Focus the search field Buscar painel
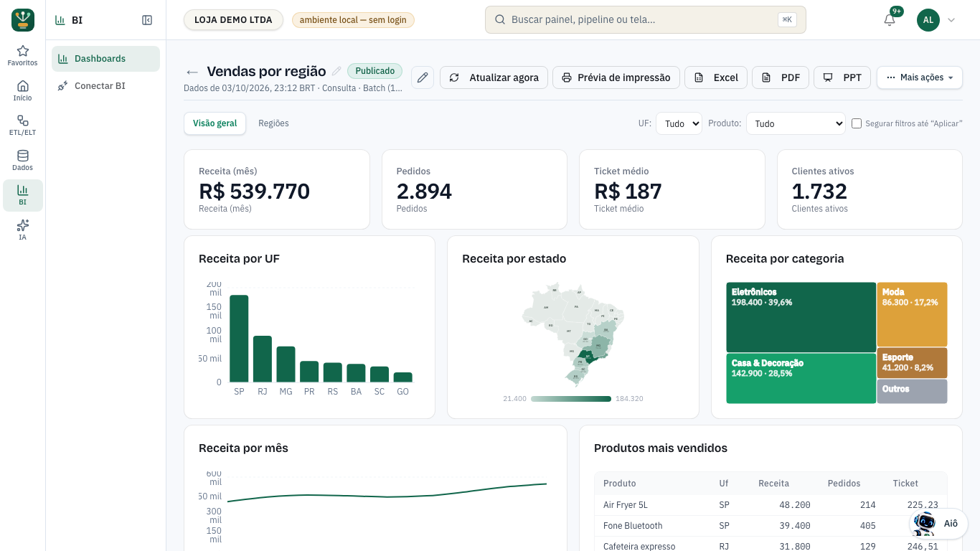 646,20
